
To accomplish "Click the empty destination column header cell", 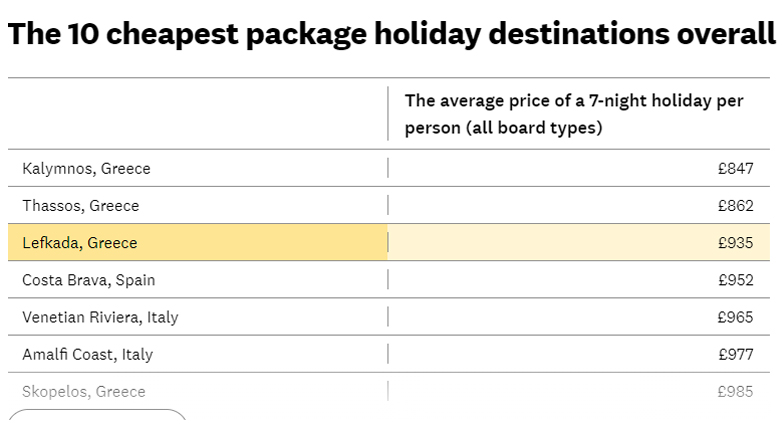I will (x=197, y=114).
